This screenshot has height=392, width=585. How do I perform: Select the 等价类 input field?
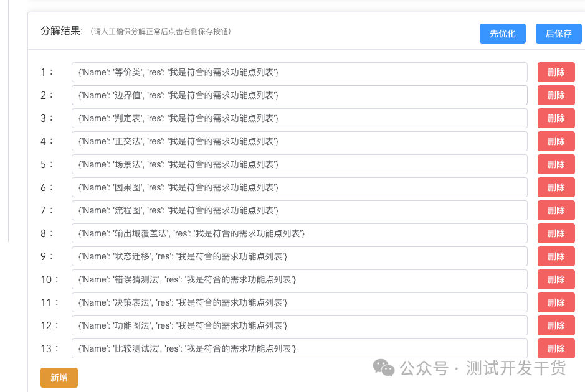pos(298,72)
